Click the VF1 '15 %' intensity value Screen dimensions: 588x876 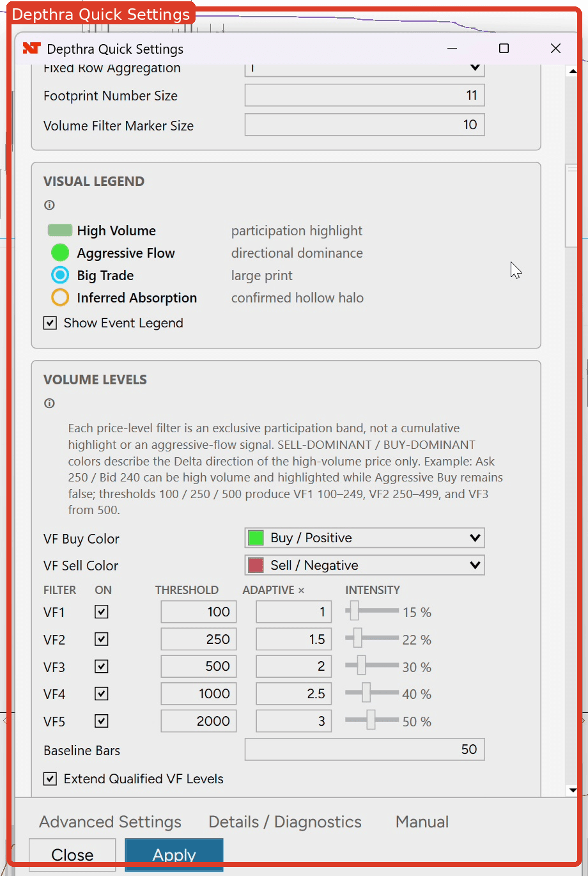[417, 613]
